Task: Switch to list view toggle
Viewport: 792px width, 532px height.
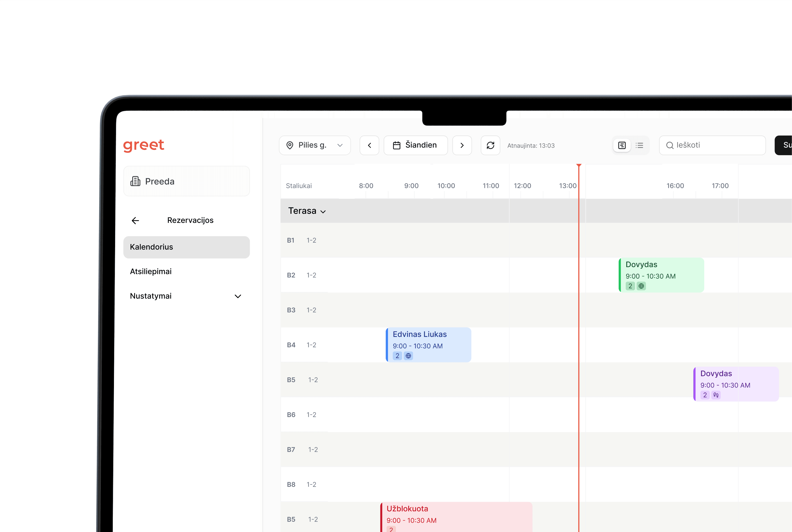Action: tap(640, 145)
